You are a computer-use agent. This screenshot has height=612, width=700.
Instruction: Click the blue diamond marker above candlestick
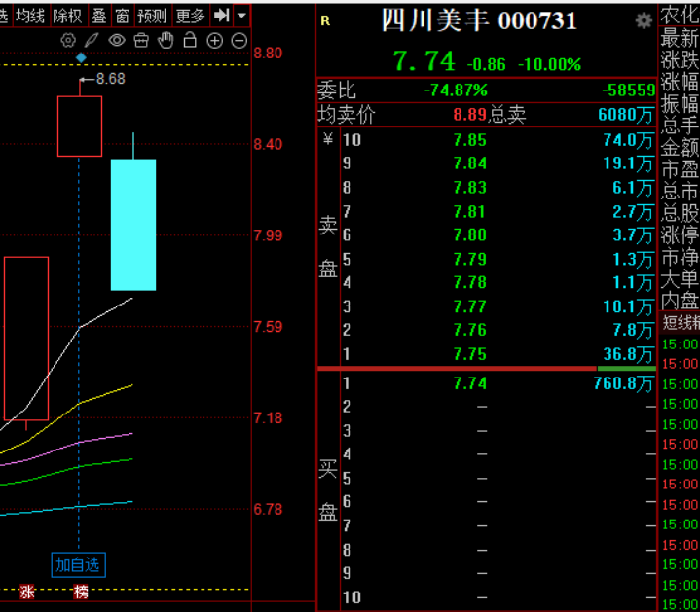[81, 57]
